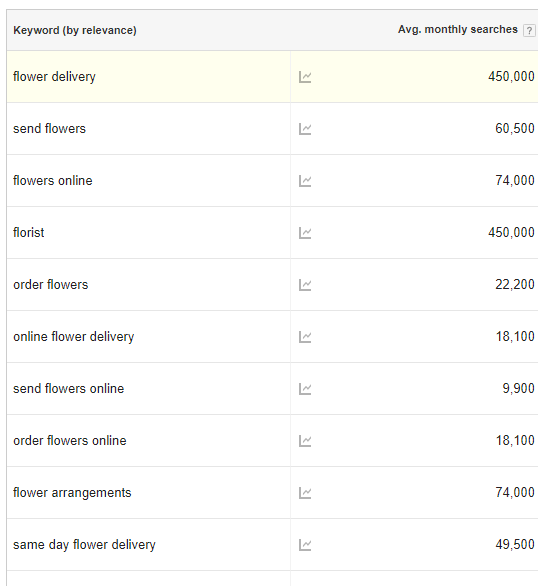Show trend graph for flowers online

tap(305, 181)
